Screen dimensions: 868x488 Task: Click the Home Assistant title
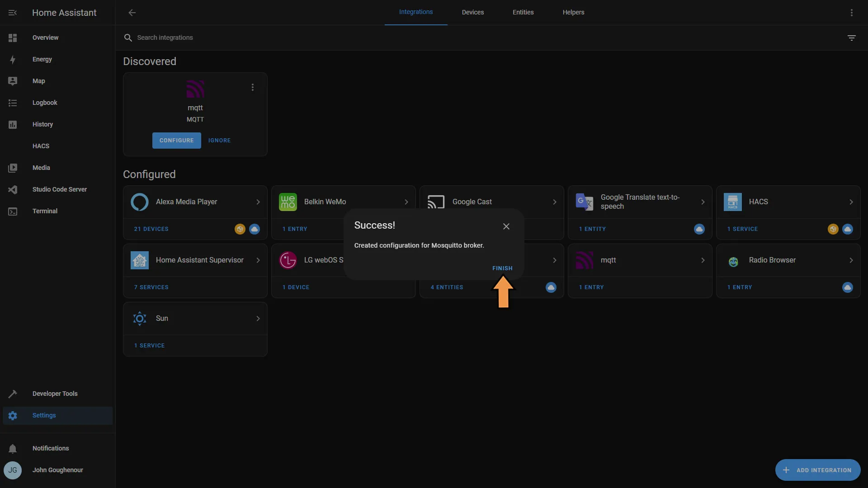[64, 13]
